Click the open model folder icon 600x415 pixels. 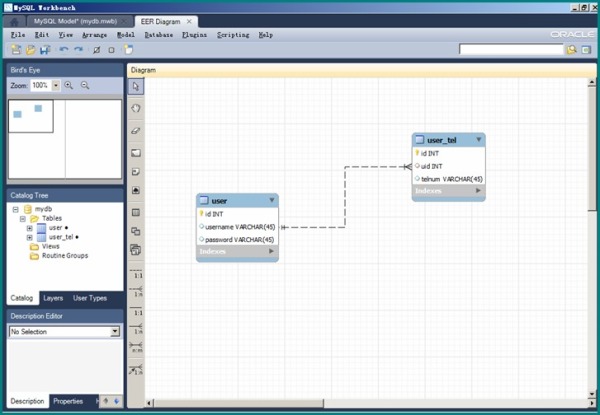tap(31, 50)
